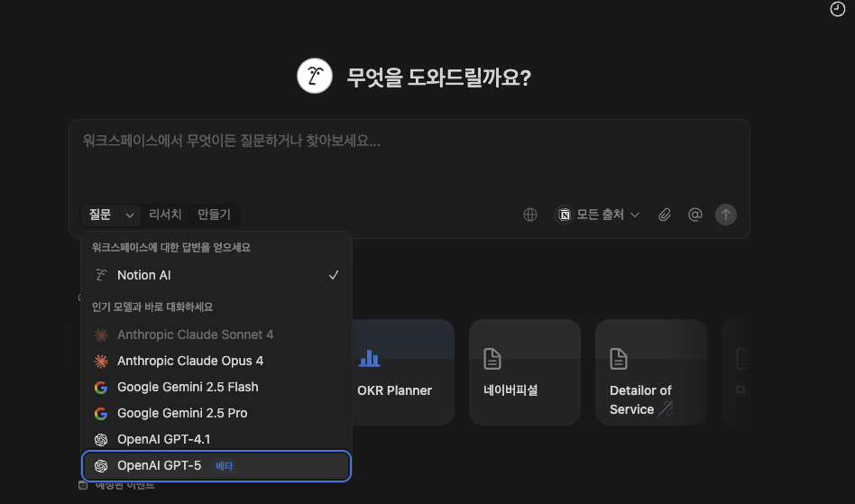The height and width of the screenshot is (504, 855).
Task: Click document icon on 네이버피셜 card
Action: [492, 359]
